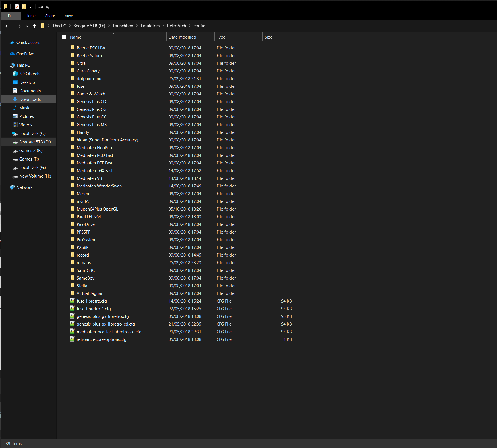Click the 39 items status bar text

(14, 444)
